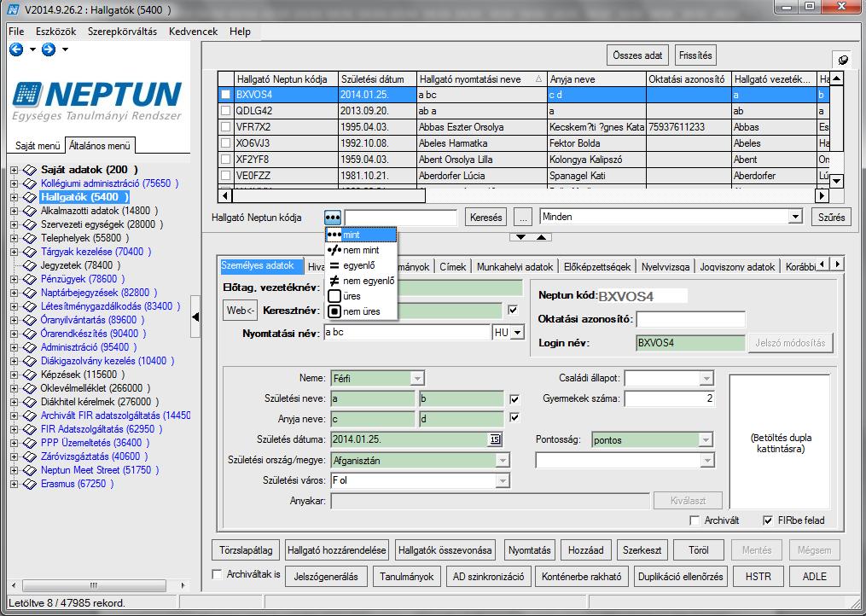Click the Frissítés button
866x616 pixels.
[x=695, y=55]
